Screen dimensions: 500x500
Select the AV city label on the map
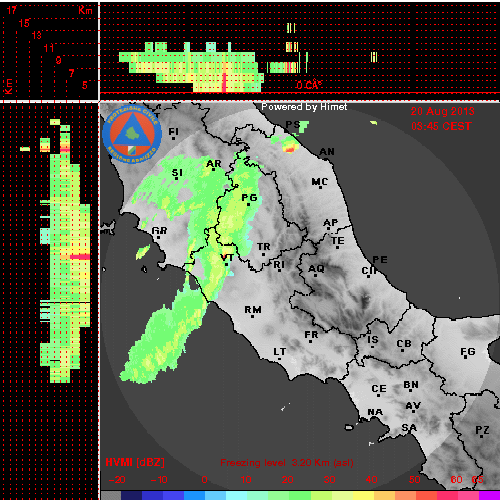pyautogui.click(x=413, y=406)
